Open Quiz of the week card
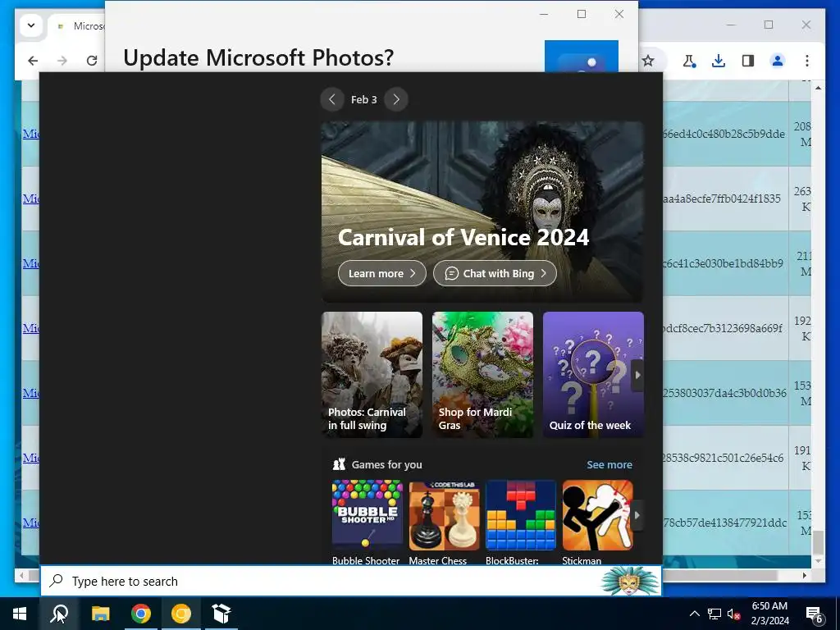The height and width of the screenshot is (630, 840). pyautogui.click(x=593, y=375)
